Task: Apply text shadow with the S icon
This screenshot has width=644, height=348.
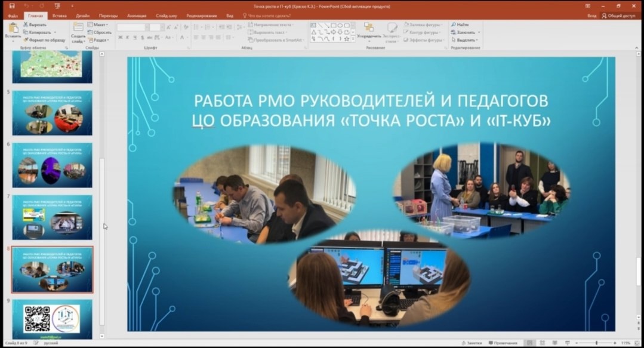Action: coord(143,38)
